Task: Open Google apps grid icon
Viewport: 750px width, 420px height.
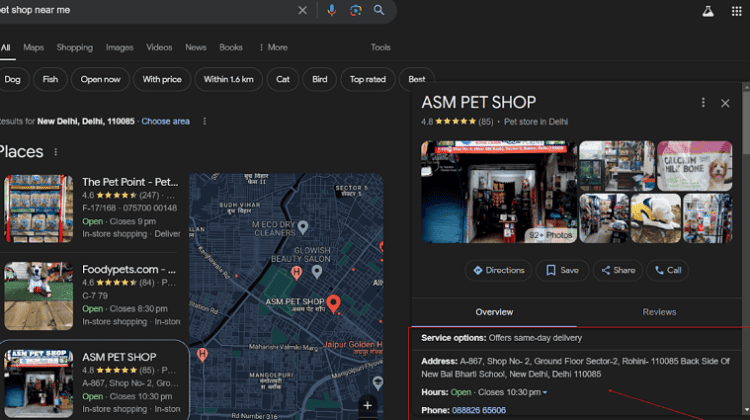Action: tap(737, 11)
